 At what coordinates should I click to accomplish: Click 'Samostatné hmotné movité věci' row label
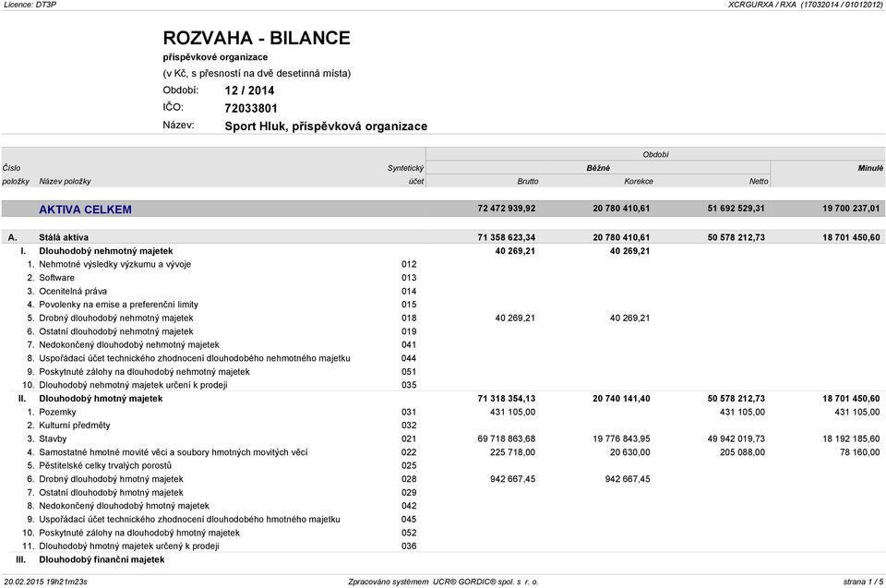coord(174,452)
